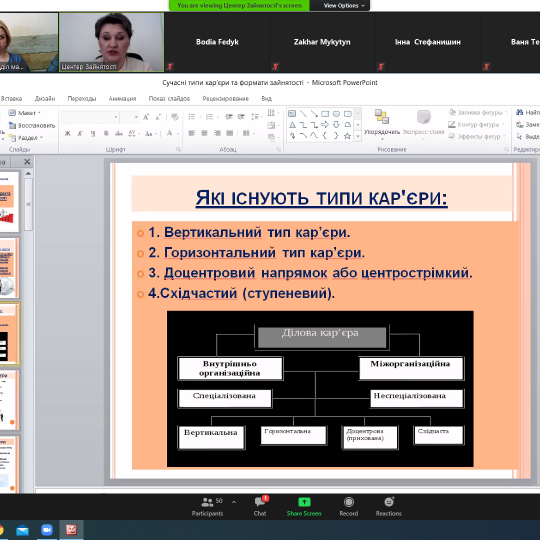Clear all formatting icon

pyautogui.click(x=175, y=117)
